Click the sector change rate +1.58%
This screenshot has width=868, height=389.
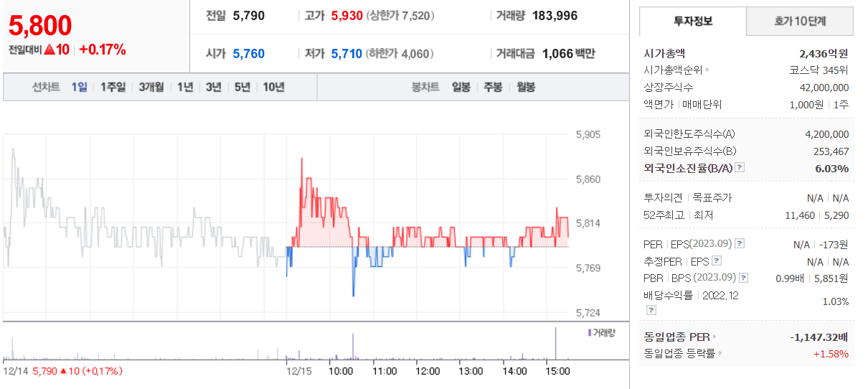(x=831, y=354)
